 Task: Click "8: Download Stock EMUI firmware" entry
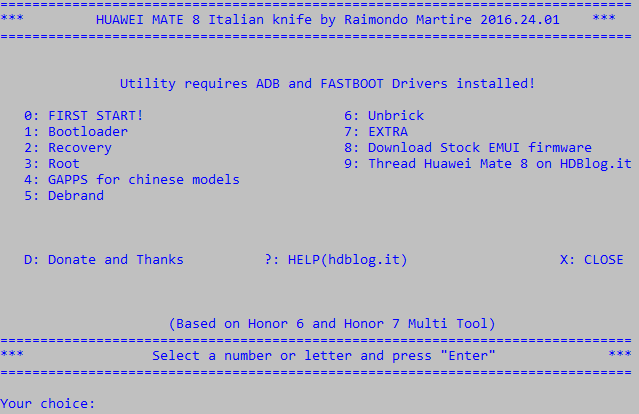pyautogui.click(x=468, y=147)
